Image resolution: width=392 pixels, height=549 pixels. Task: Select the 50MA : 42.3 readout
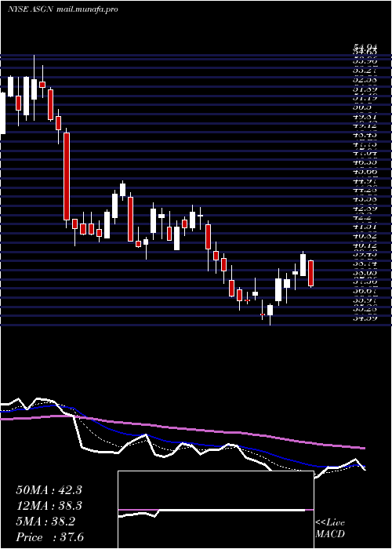[49, 490]
